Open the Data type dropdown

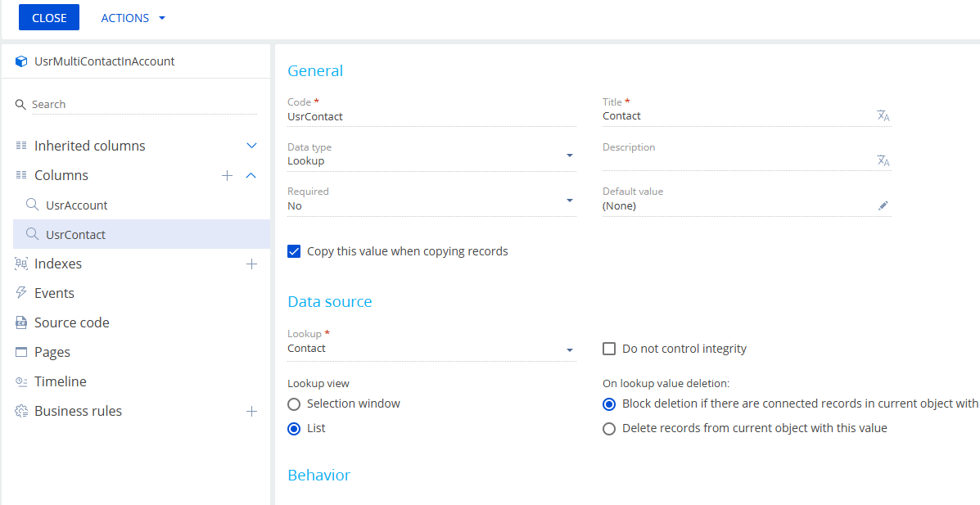(x=568, y=156)
